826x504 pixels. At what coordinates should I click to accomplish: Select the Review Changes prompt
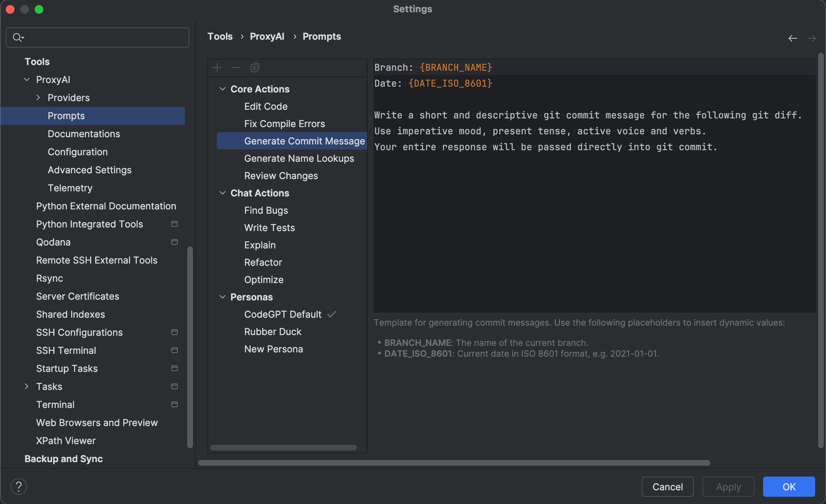click(x=281, y=176)
